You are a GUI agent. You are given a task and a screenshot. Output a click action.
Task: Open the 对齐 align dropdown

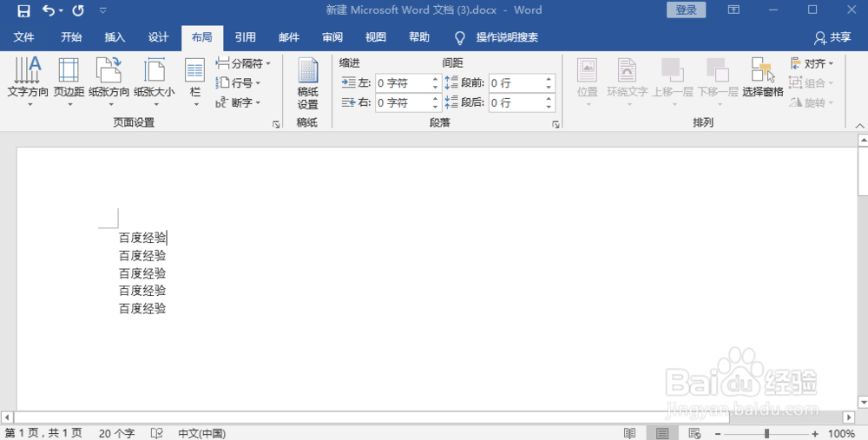click(812, 63)
